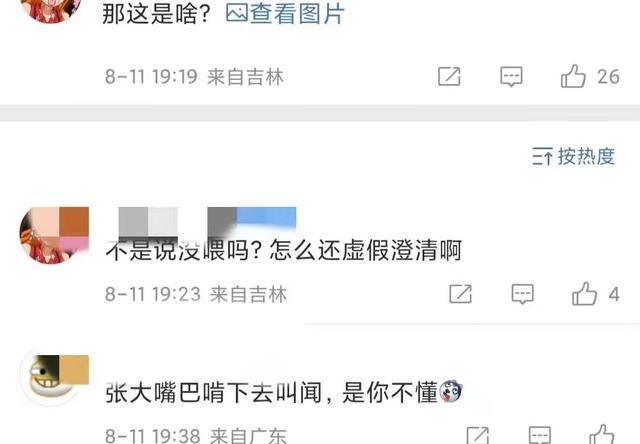This screenshot has height=444, width=640.
Task: Share the 19:23 comment about 虚假澄清
Action: (x=460, y=294)
